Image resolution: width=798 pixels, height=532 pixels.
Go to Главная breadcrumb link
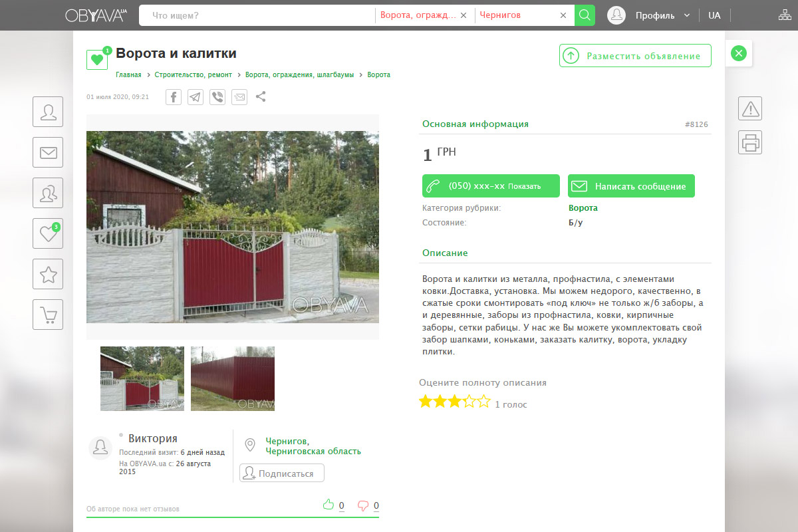pos(130,74)
